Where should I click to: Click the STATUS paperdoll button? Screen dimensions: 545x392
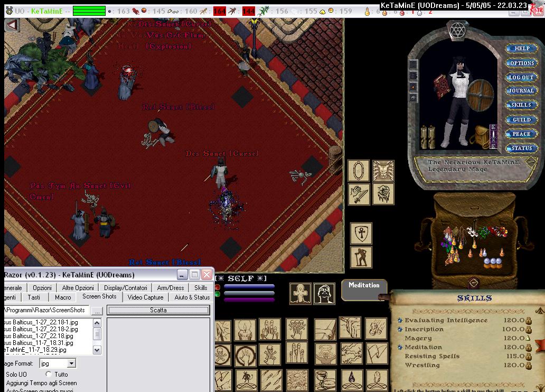[521, 148]
